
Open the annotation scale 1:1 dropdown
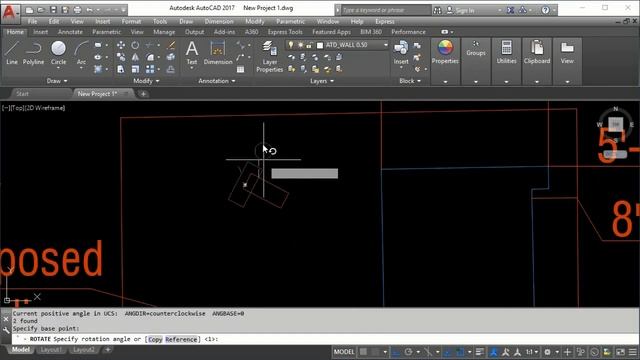531,352
